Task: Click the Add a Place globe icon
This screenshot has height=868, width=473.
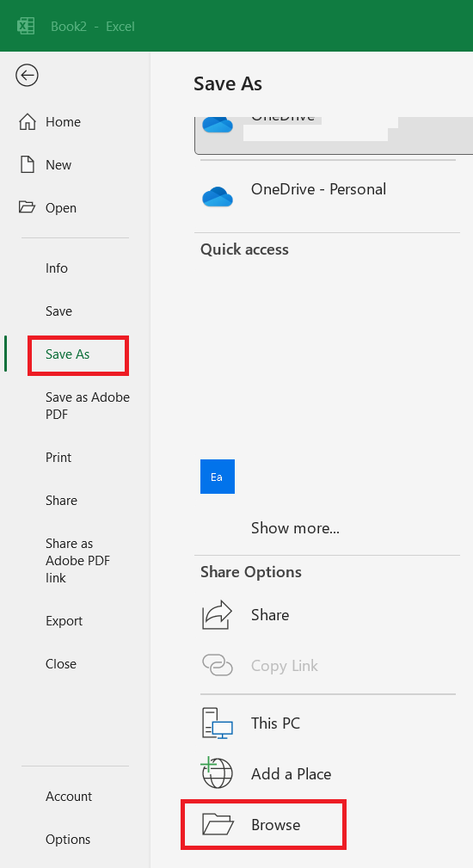Action: point(217,773)
